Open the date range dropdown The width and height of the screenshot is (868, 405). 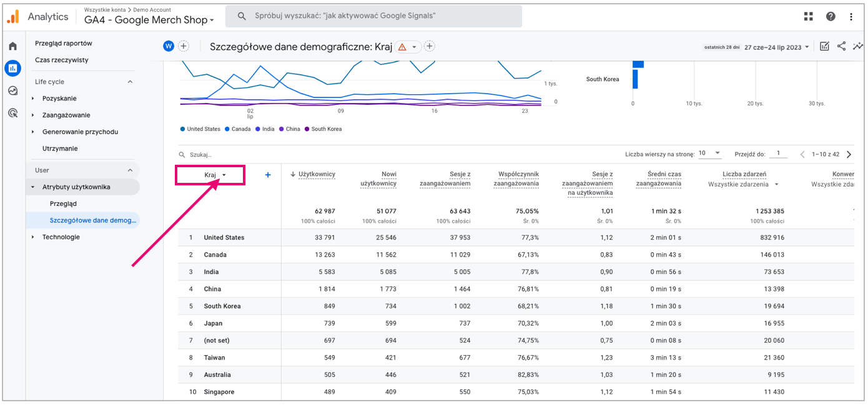click(x=777, y=47)
